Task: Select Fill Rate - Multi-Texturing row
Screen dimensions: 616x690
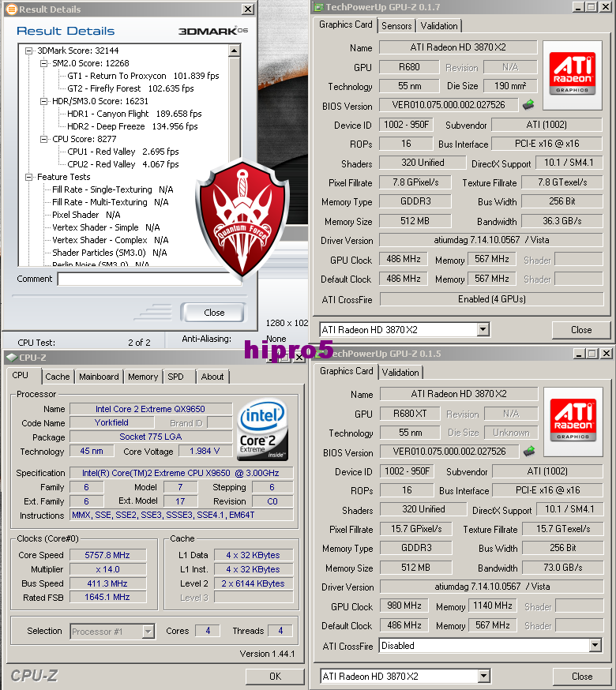Action: (110, 202)
